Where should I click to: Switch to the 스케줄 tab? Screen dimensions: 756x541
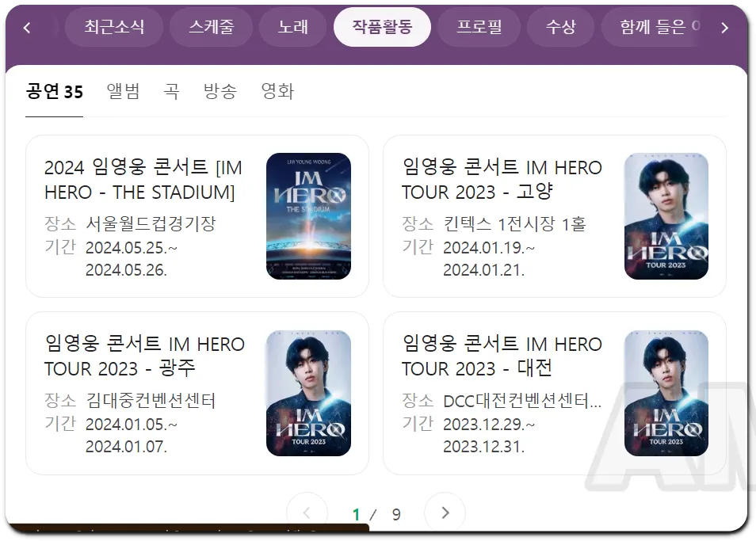pyautogui.click(x=211, y=27)
